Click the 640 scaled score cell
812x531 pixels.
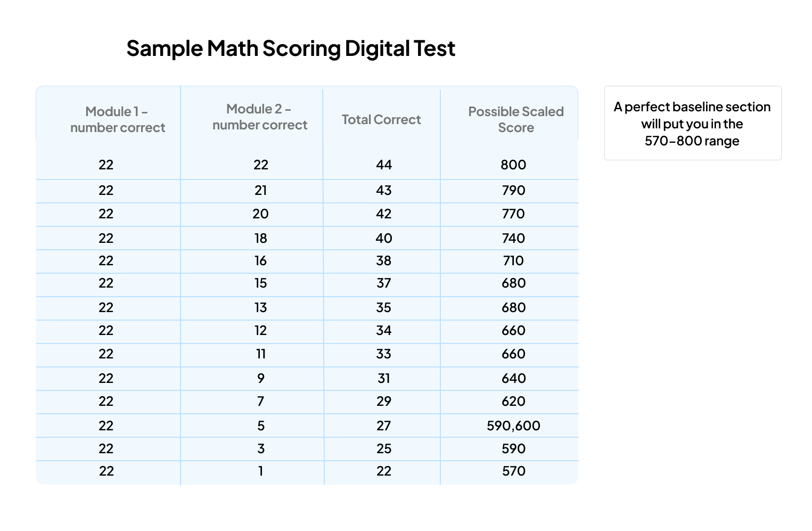pos(513,379)
